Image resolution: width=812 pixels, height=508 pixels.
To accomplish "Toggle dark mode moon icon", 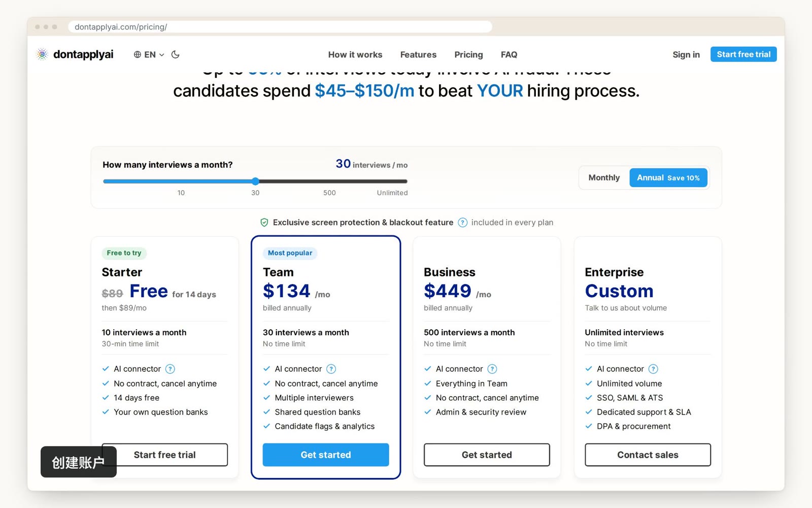I will tap(176, 54).
